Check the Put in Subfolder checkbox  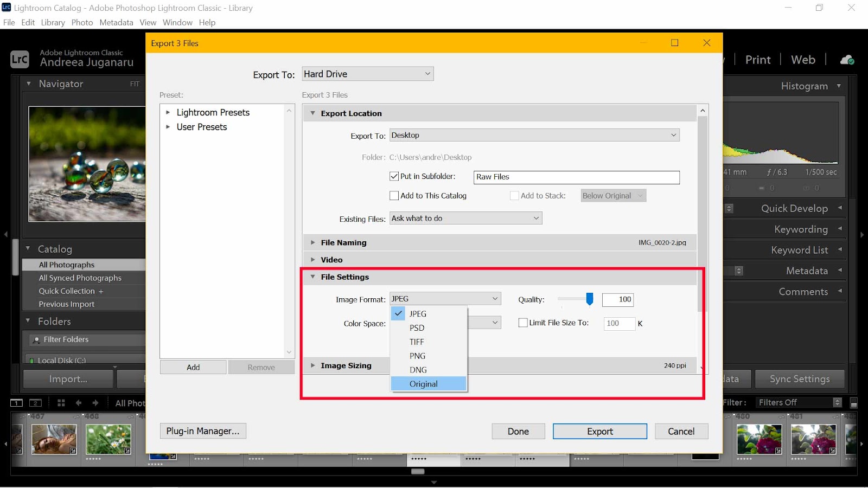coord(394,176)
